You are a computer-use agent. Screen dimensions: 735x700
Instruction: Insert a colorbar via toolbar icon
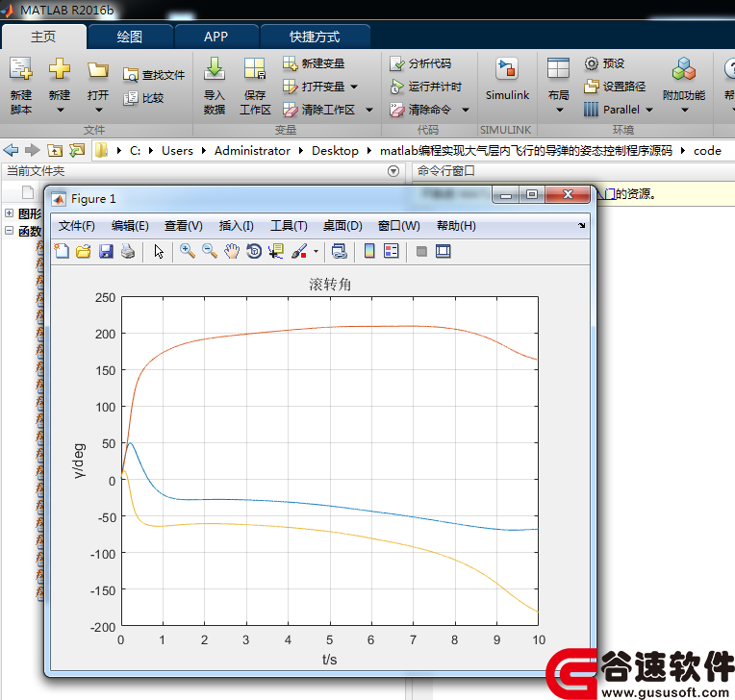(369, 251)
